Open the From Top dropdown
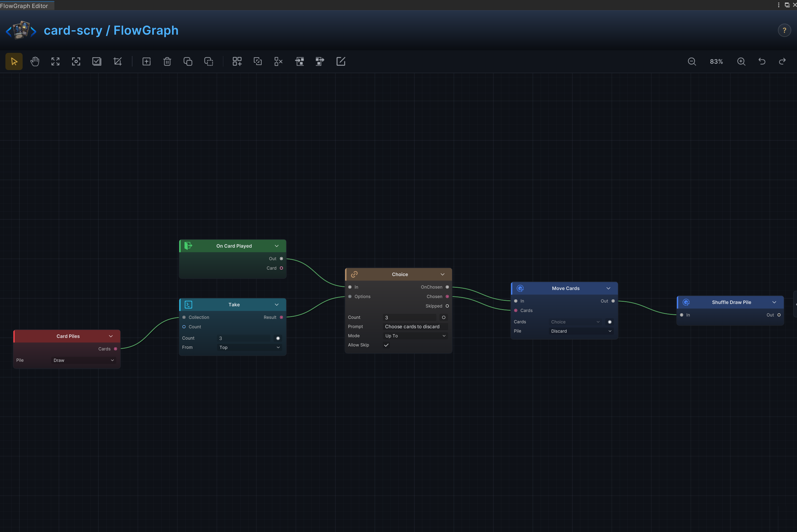797x532 pixels. pyautogui.click(x=249, y=347)
